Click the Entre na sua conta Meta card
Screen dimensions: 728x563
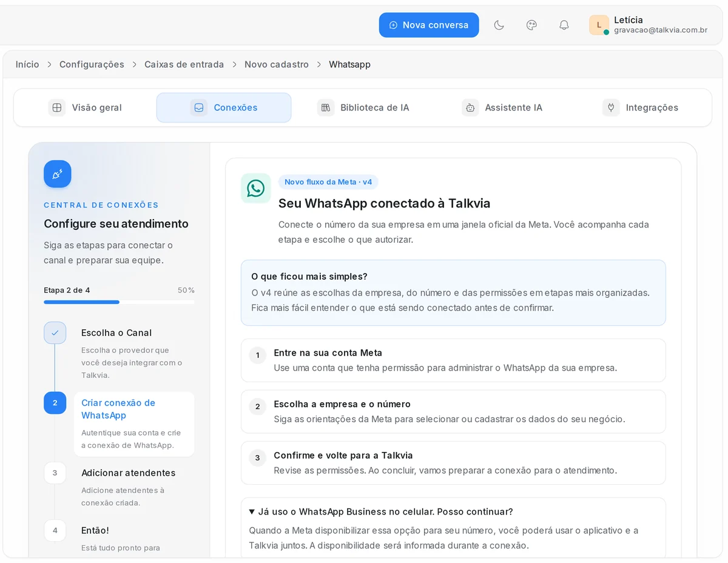point(453,360)
